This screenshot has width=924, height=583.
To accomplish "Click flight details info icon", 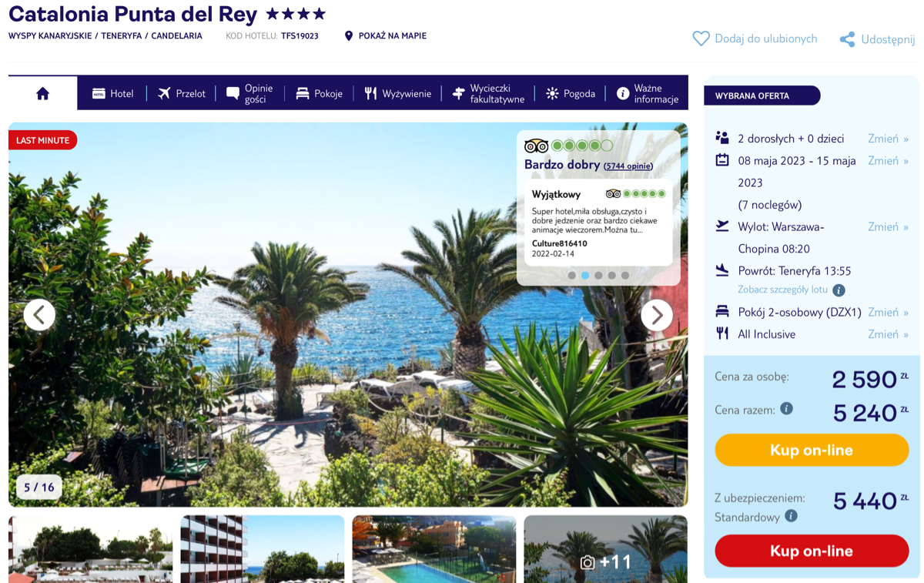I will pos(839,290).
